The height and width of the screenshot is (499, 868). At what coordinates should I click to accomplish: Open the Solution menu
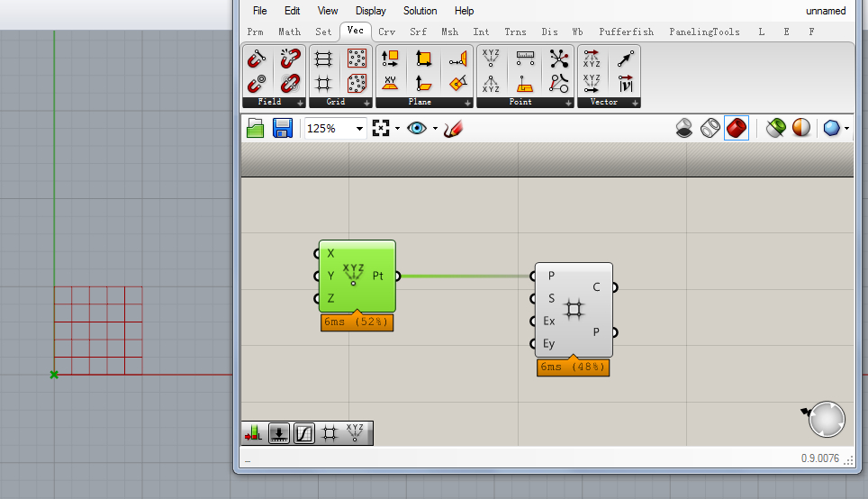pos(420,11)
